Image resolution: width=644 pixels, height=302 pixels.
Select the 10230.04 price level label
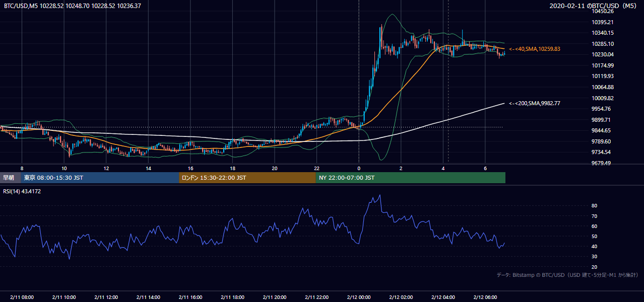[x=603, y=54]
